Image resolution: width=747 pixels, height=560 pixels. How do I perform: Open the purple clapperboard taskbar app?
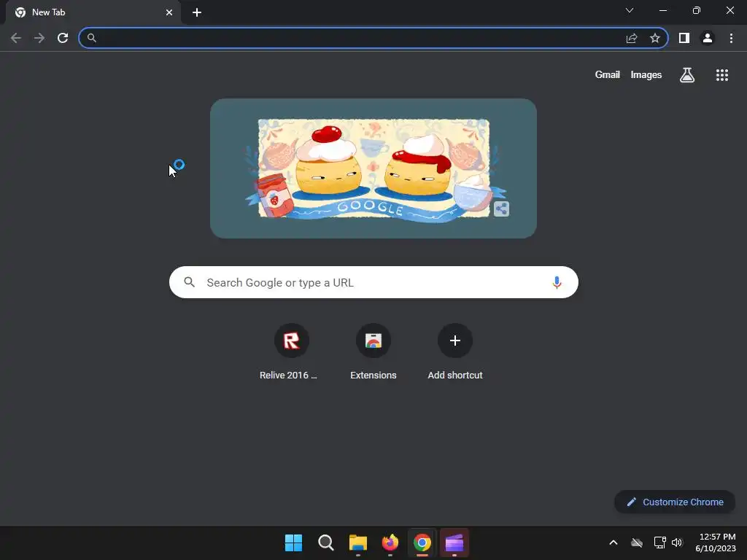tap(454, 542)
